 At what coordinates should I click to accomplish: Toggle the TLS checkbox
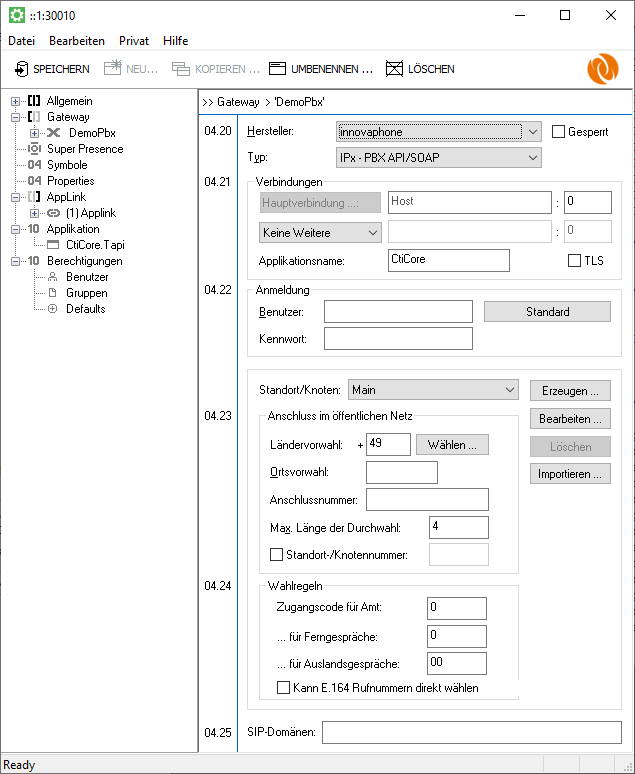(574, 261)
